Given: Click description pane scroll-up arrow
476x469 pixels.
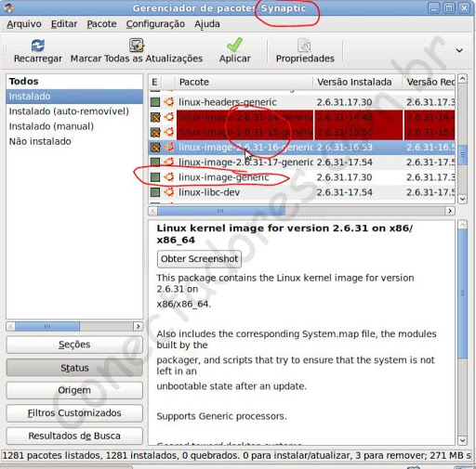Looking at the screenshot, I should tap(462, 225).
